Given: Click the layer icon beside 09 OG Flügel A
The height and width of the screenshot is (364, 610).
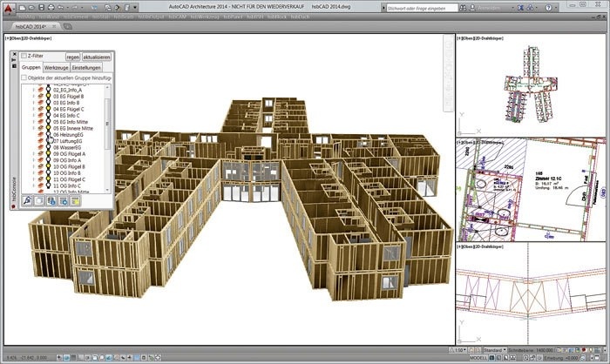Looking at the screenshot, I should point(40,154).
